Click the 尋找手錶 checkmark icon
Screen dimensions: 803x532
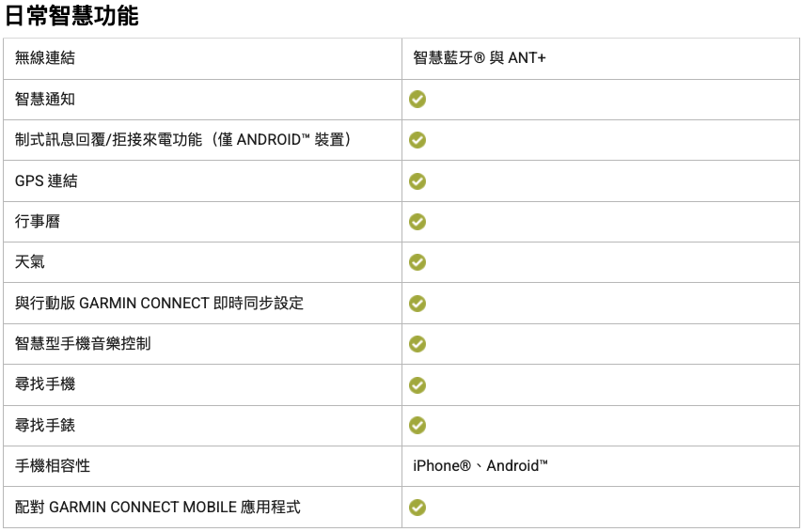pos(417,426)
